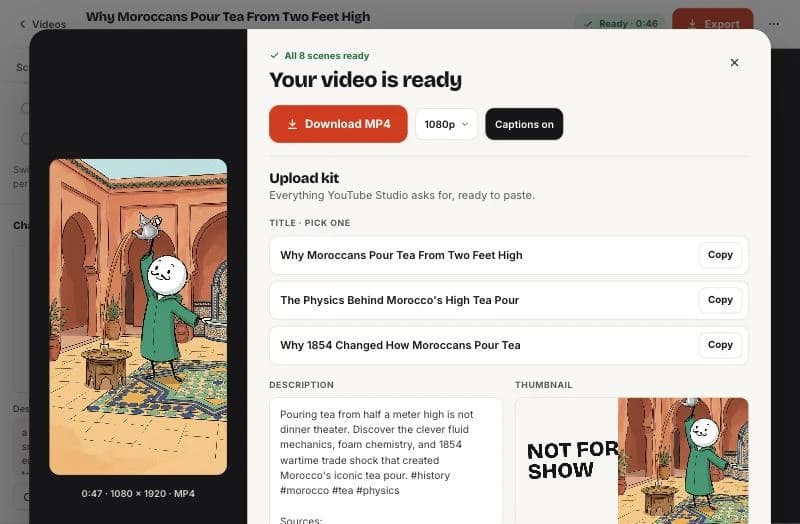This screenshot has width=800, height=524.
Task: Close the video ready dialog
Action: click(x=734, y=62)
